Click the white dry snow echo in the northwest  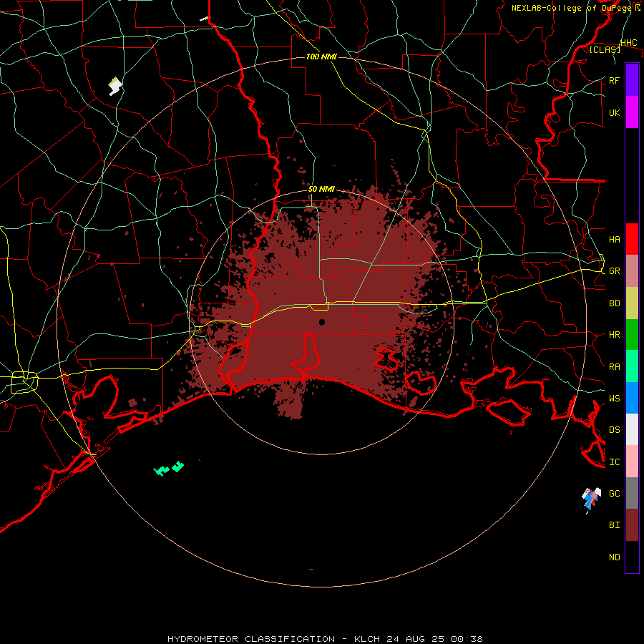115,86
